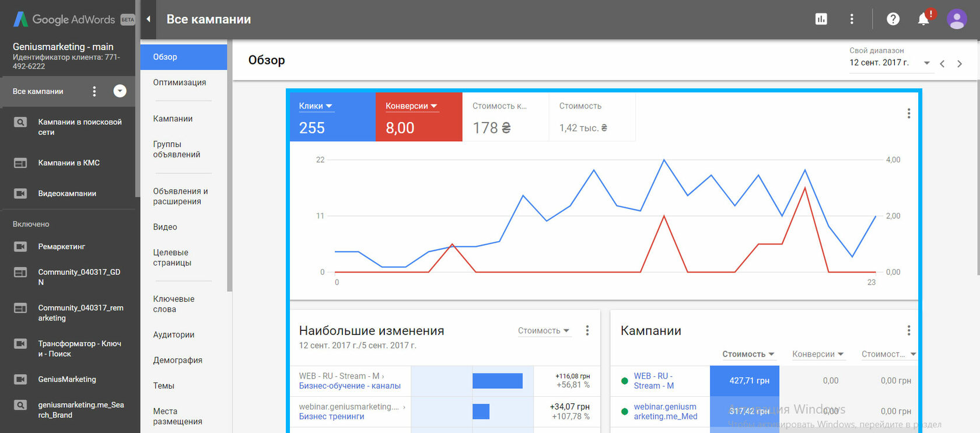
Task: Open the Клики metric dropdown
Action: point(316,106)
